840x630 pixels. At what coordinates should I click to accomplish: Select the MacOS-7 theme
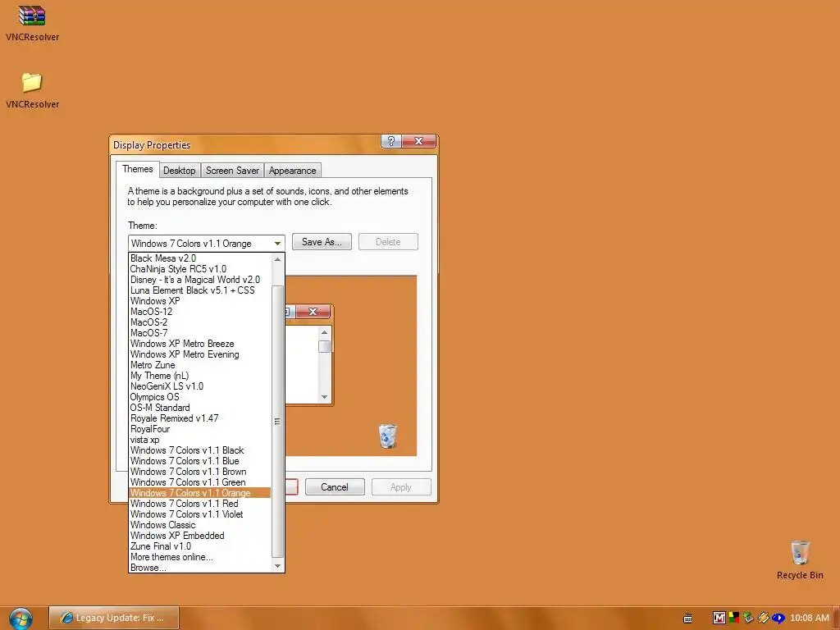pos(200,333)
